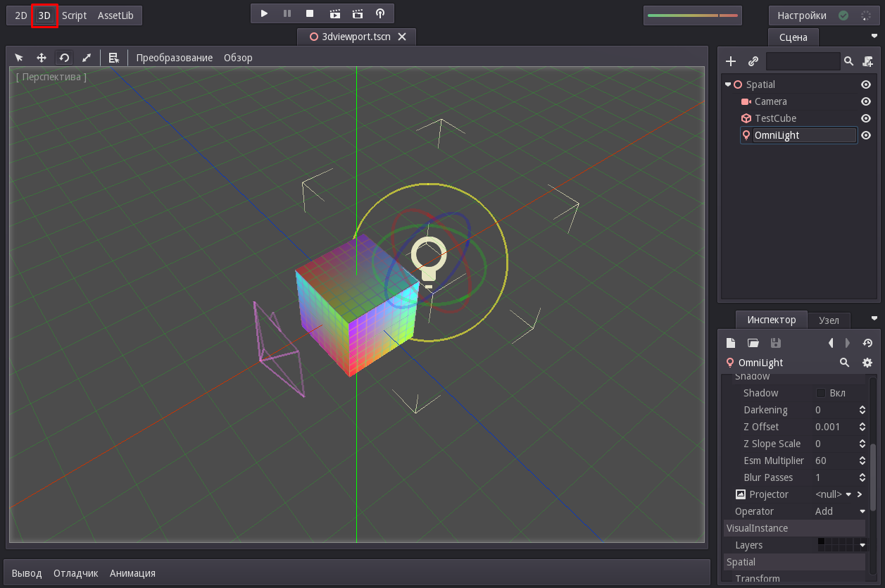The height and width of the screenshot is (588, 885).
Task: Open the Анимация bottom panel
Action: click(x=132, y=573)
